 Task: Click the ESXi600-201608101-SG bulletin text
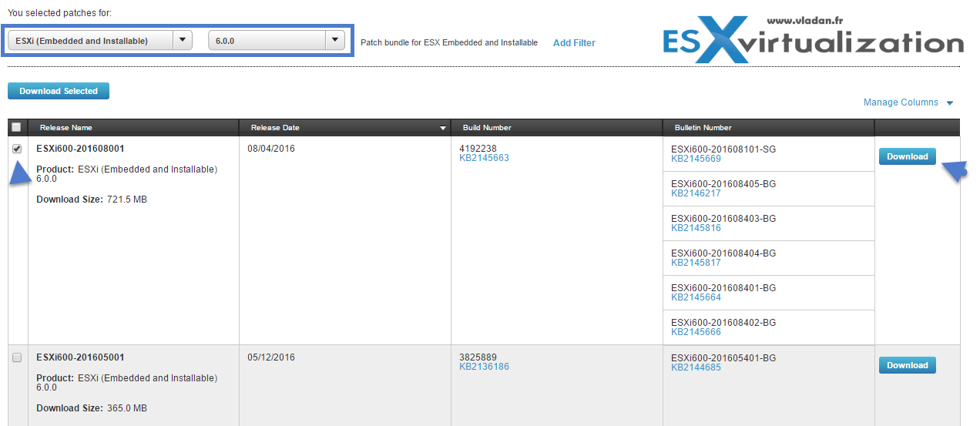[x=723, y=149]
